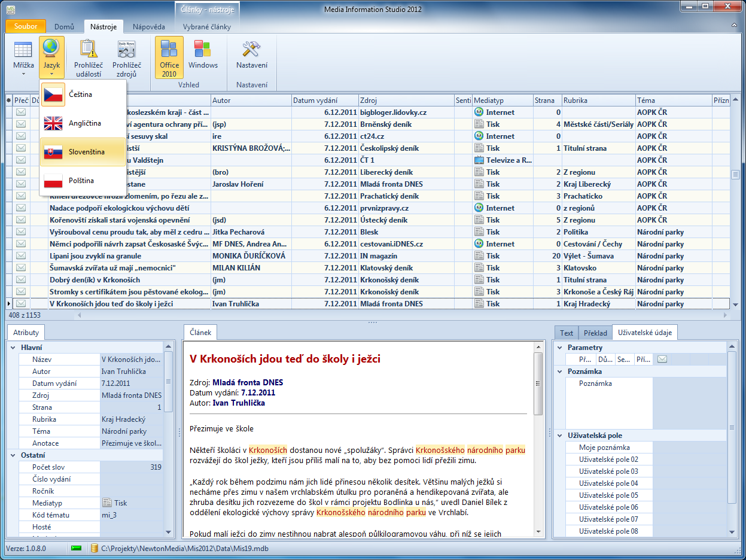Click the orange Soubor button
The height and width of the screenshot is (560, 746).
pos(26,26)
